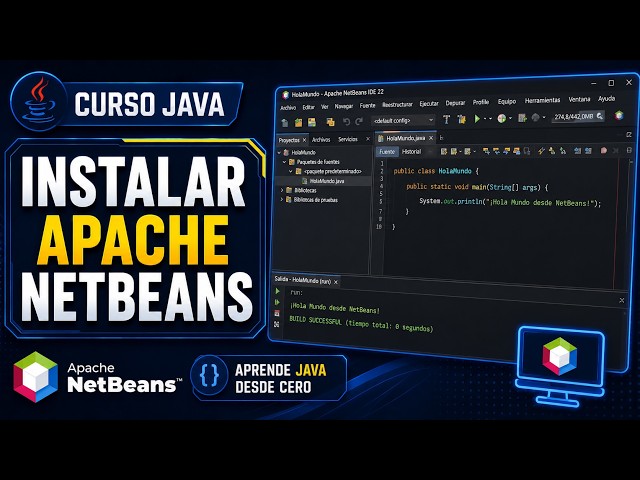
Task: Click the red macro stop icon in editor toolbar
Action: point(603,151)
